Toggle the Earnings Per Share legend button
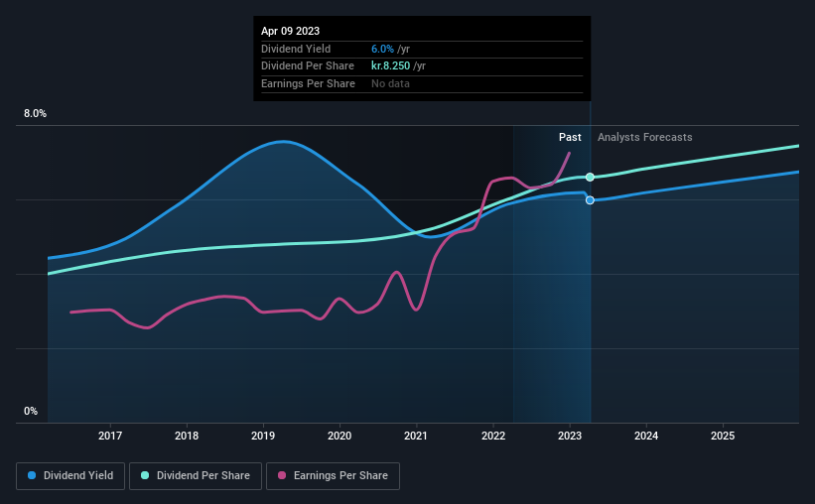The height and width of the screenshot is (504, 815). point(333,476)
